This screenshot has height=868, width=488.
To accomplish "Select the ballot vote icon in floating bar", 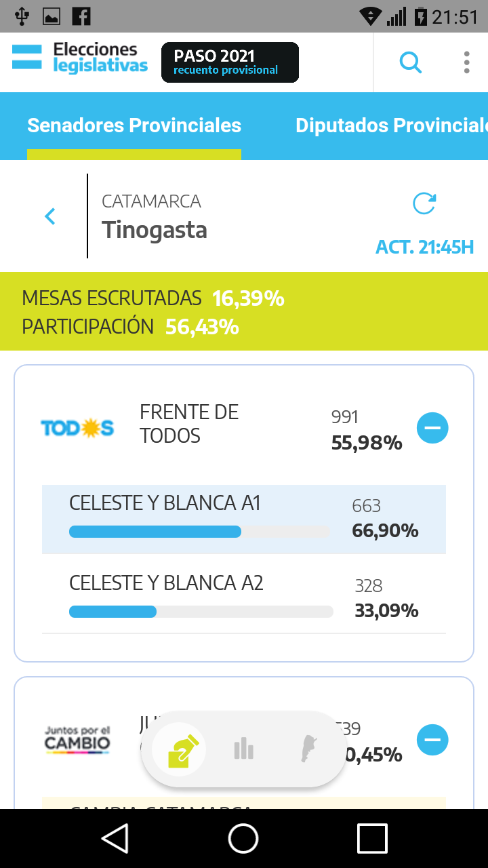I will 180,749.
